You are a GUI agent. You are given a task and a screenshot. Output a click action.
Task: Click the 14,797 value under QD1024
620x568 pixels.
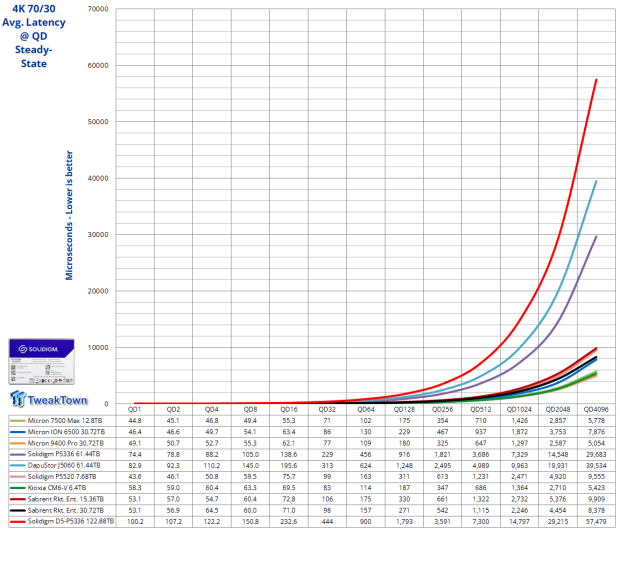(x=519, y=521)
